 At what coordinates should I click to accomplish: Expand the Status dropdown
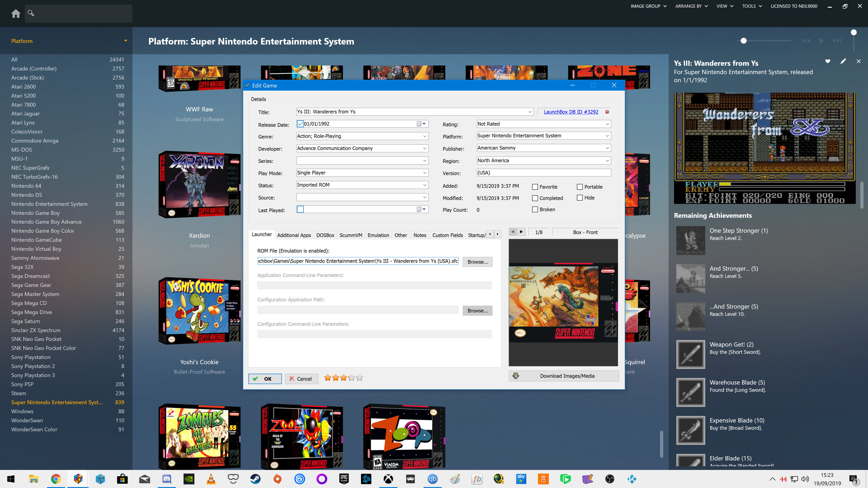[425, 185]
